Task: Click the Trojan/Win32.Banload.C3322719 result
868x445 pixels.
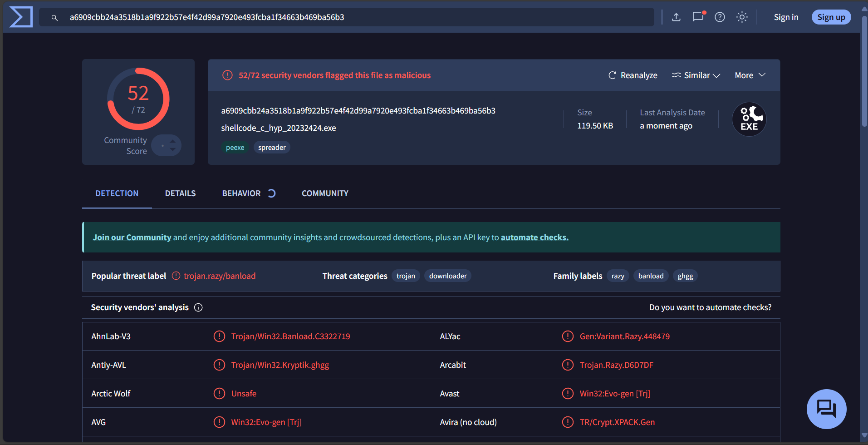Action: pos(290,336)
